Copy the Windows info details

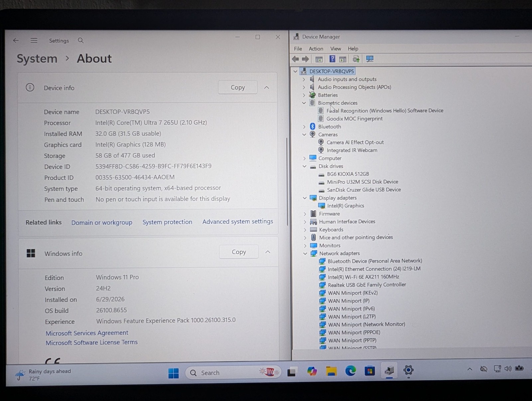pyautogui.click(x=239, y=252)
